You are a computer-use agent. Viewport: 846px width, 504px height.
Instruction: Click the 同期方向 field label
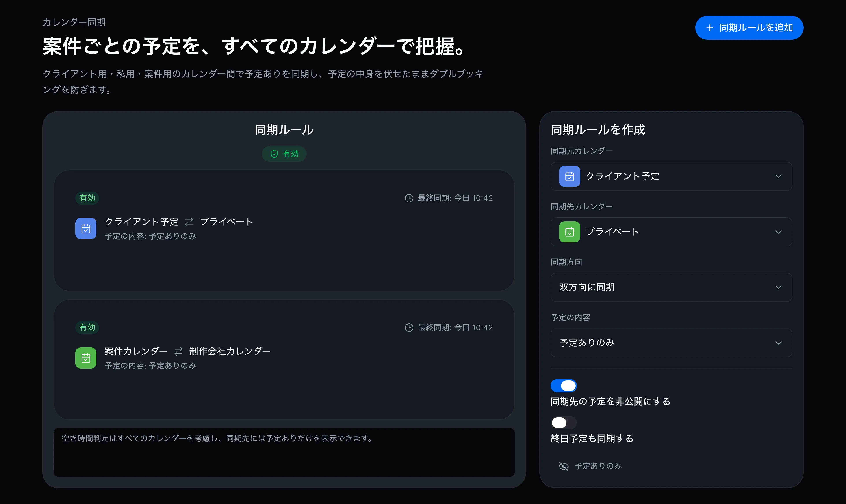[x=566, y=262]
